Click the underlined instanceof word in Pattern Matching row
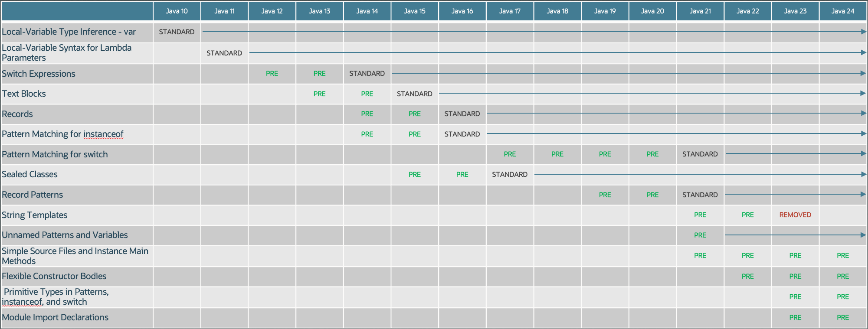868x329 pixels. tap(103, 134)
